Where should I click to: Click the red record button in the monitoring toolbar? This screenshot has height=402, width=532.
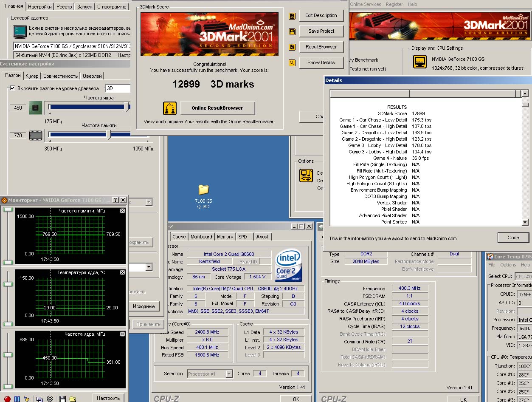point(7,399)
